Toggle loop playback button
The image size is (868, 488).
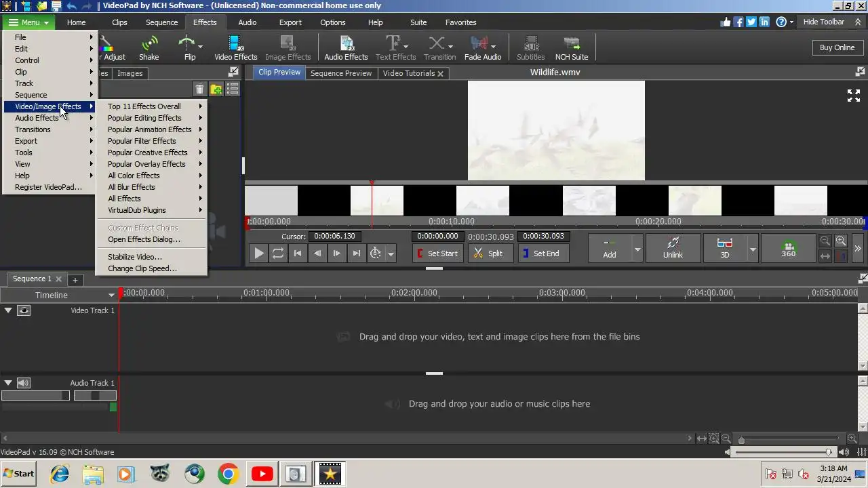(278, 253)
